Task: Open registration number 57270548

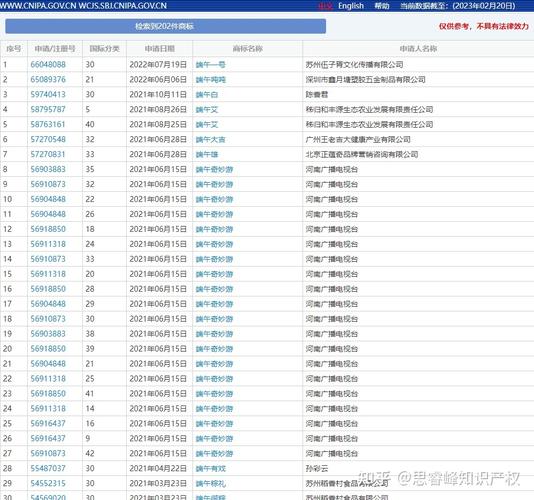Action: [x=48, y=139]
